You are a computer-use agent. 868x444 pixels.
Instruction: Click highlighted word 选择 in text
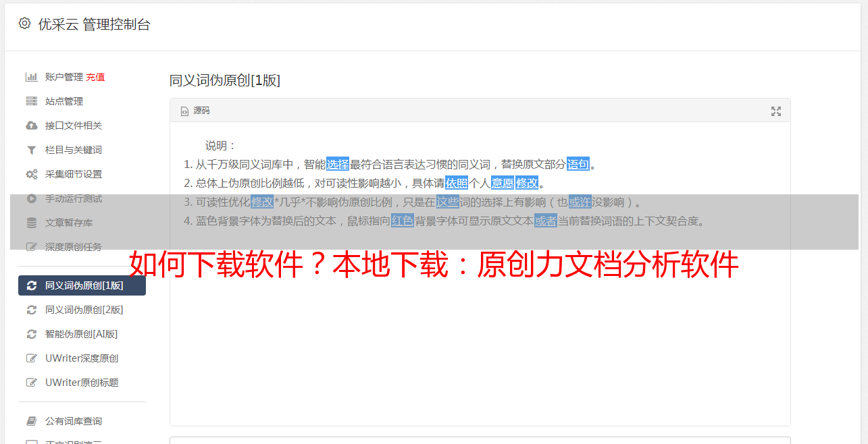click(x=338, y=164)
